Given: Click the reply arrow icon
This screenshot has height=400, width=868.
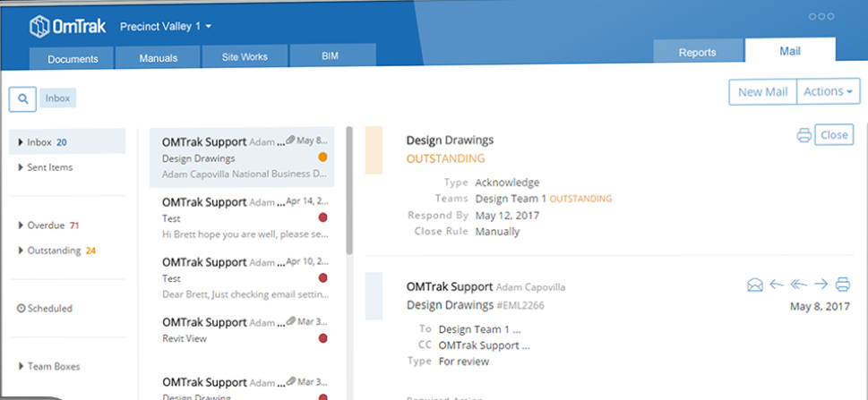Looking at the screenshot, I should [x=777, y=285].
